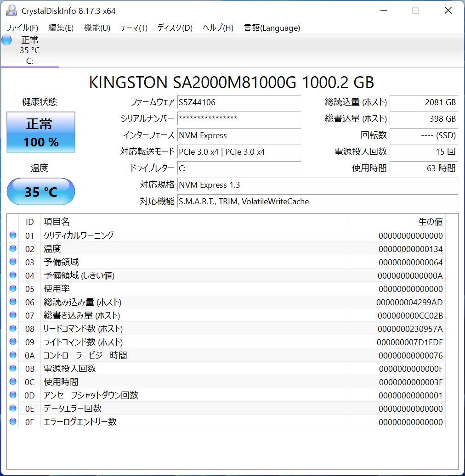Click status icon for クリティカルワーニング row

tap(13, 235)
